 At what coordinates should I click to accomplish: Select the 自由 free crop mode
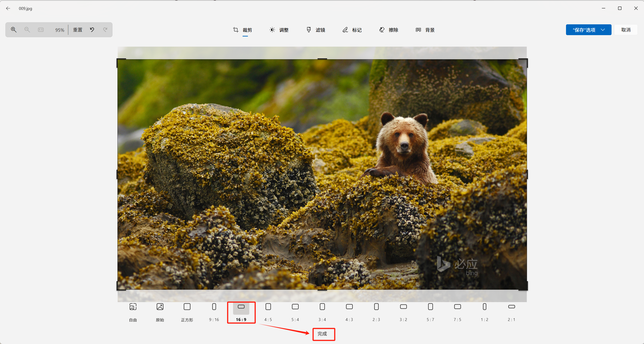133,312
